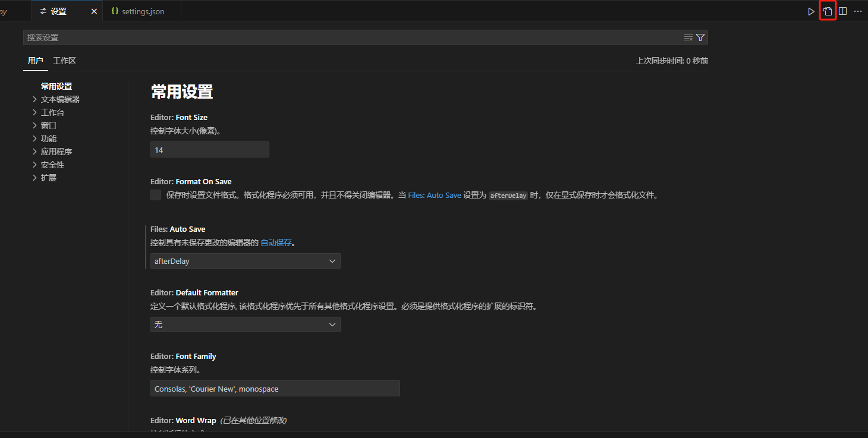
Task: Enable the Editor: Format On Save checkbox
Action: coord(155,194)
